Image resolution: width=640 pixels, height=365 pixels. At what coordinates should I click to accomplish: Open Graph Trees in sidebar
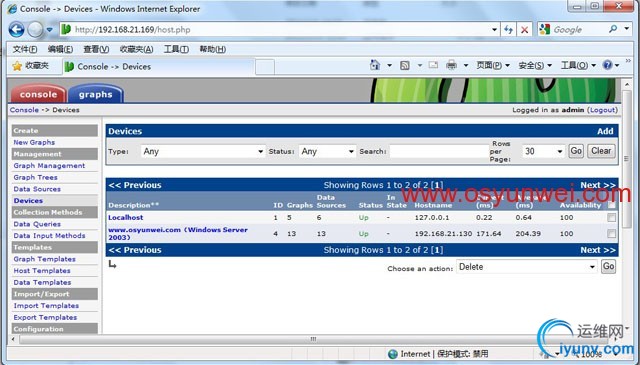35,178
